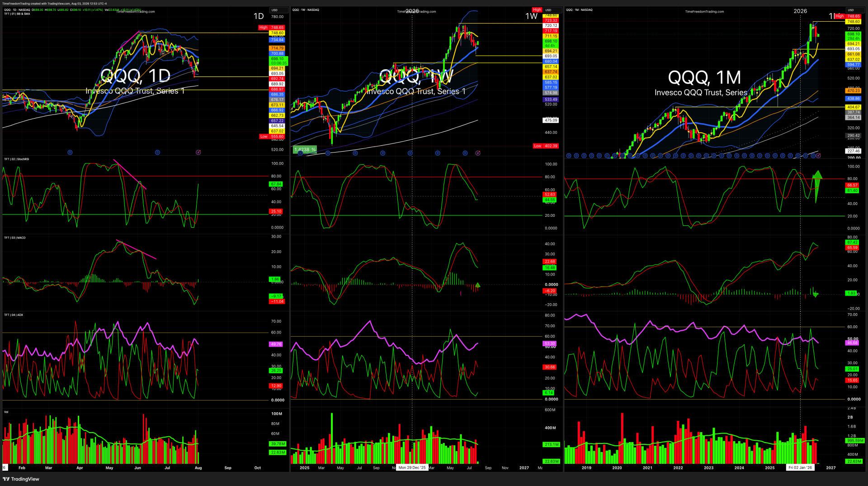The height and width of the screenshot is (486, 868).
Task: Click the 689.92 price label
Action: pos(277,84)
